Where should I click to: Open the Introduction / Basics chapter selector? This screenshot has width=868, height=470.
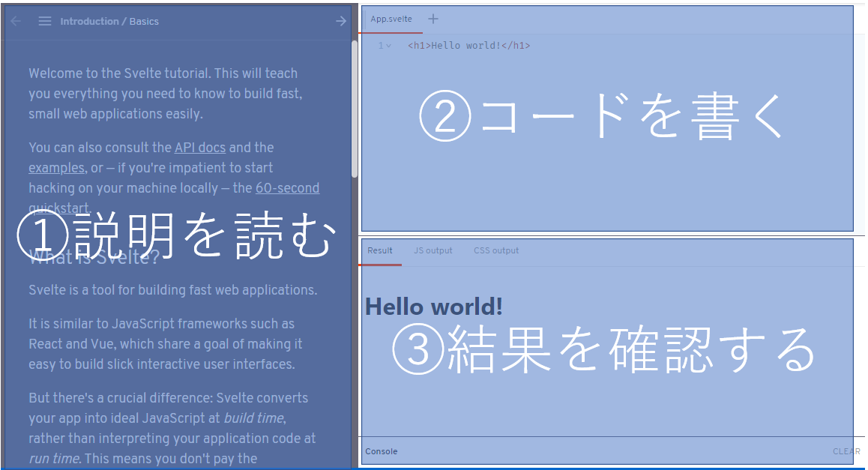(x=109, y=21)
